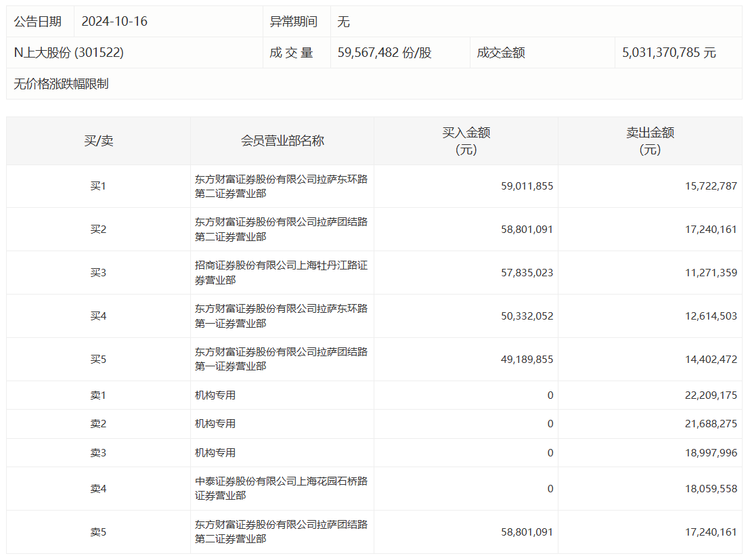
Task: Select the 买4 row label
Action: [98, 316]
